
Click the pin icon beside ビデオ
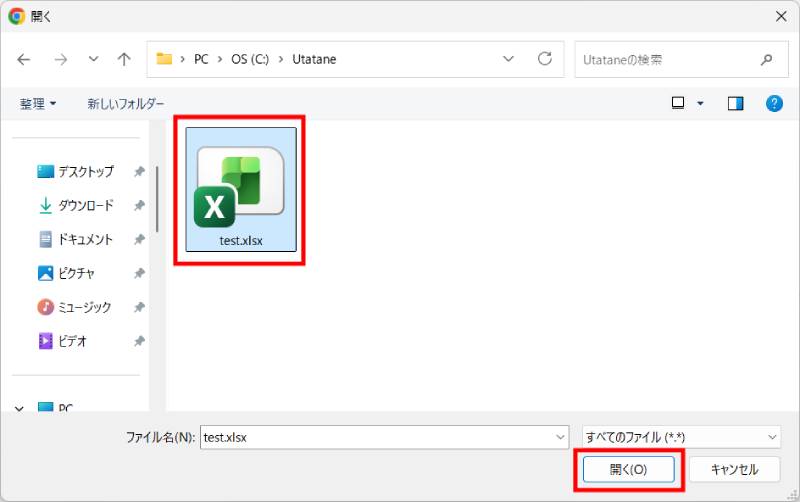(139, 340)
